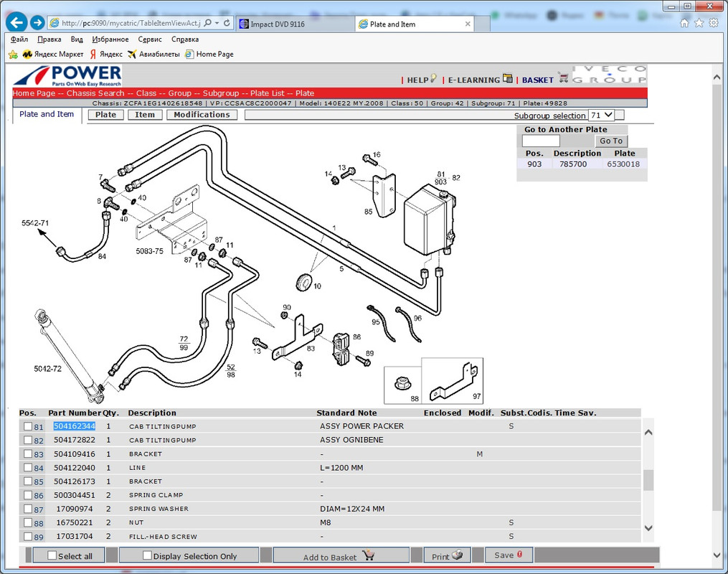The image size is (728, 574).
Task: Click position link 89 in parts list
Action: tap(39, 537)
